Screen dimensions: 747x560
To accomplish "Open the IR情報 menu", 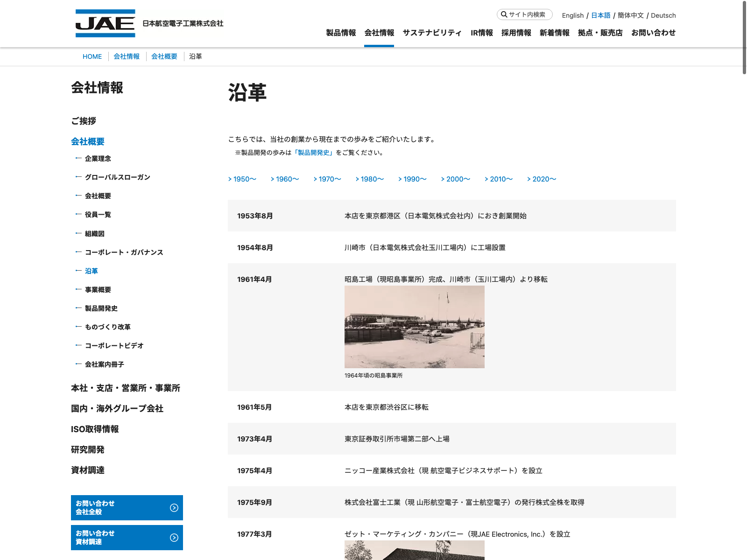I will [482, 33].
